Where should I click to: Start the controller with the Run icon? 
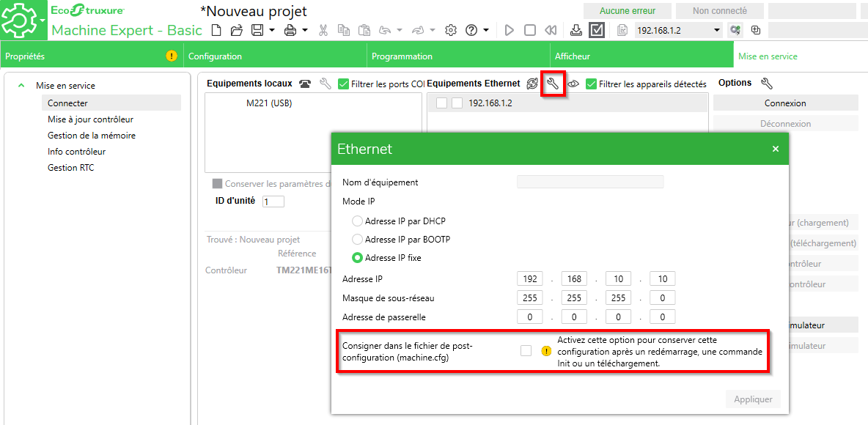click(x=510, y=30)
